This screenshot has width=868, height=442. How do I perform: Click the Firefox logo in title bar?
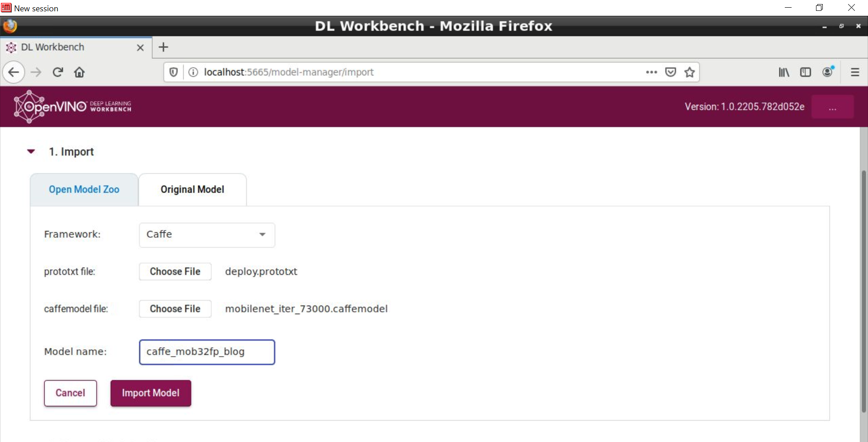click(x=10, y=26)
